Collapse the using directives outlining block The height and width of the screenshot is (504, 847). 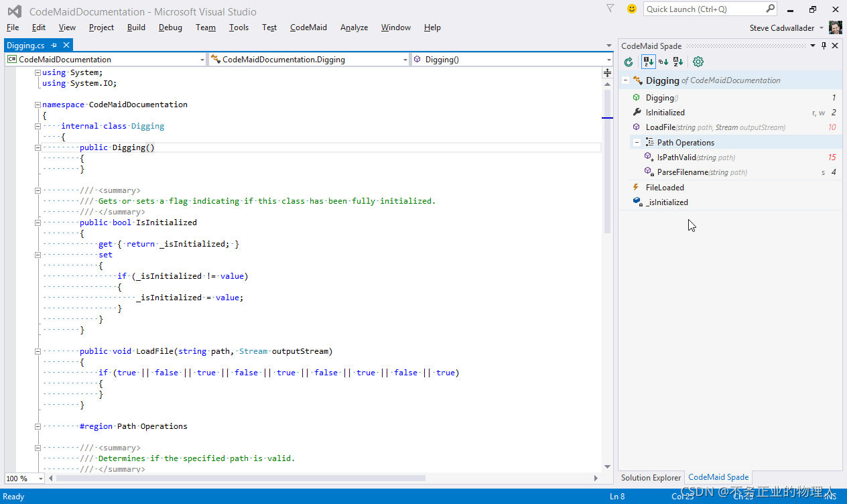(38, 72)
